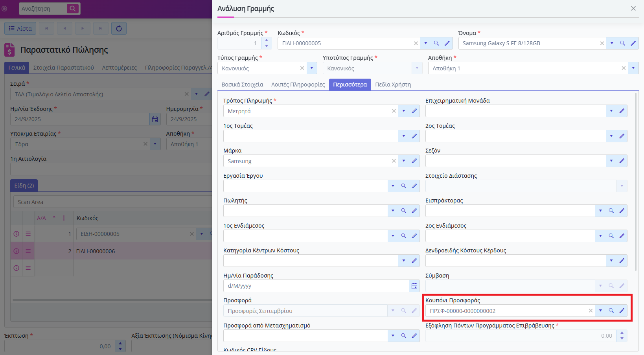Edit the Μάρκα Samsung entry with pencil
Image resolution: width=644 pixels, height=355 pixels.
(x=414, y=161)
